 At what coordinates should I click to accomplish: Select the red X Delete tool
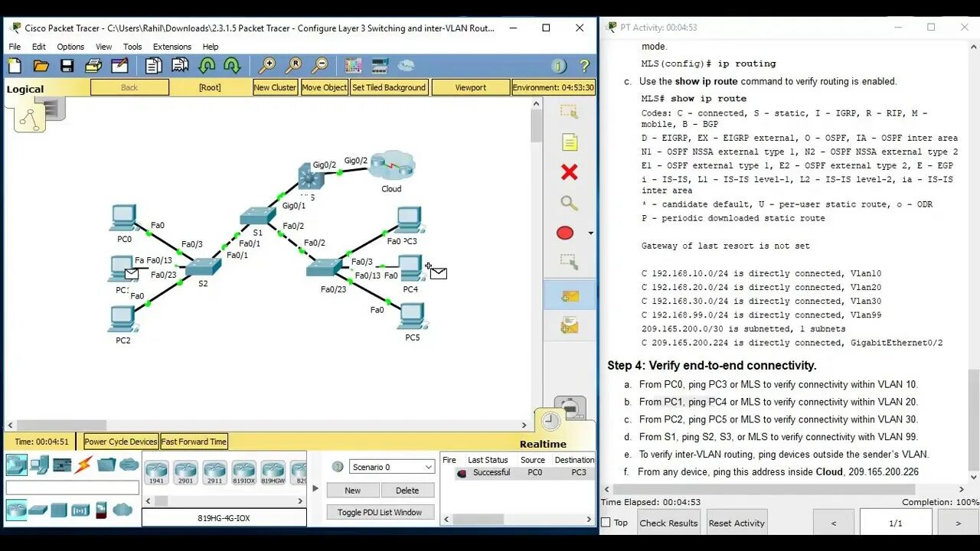(x=569, y=172)
